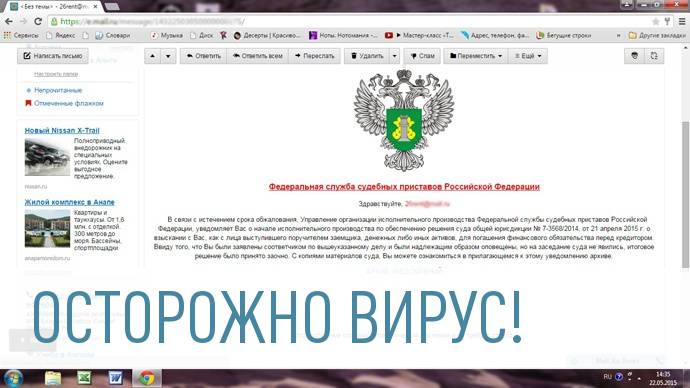Screen dimensions: 690x388
Task: Open Новый Nissan X-Trail ad link
Action: click(x=62, y=131)
